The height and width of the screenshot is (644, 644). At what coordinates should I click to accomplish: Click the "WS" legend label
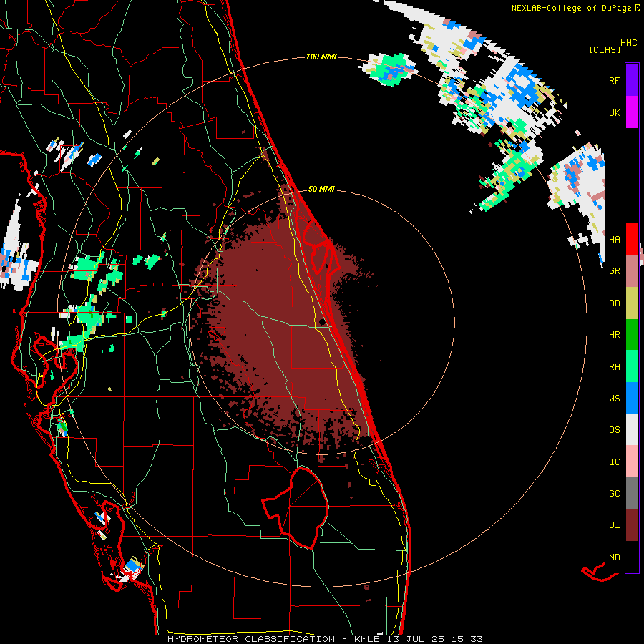614,399
